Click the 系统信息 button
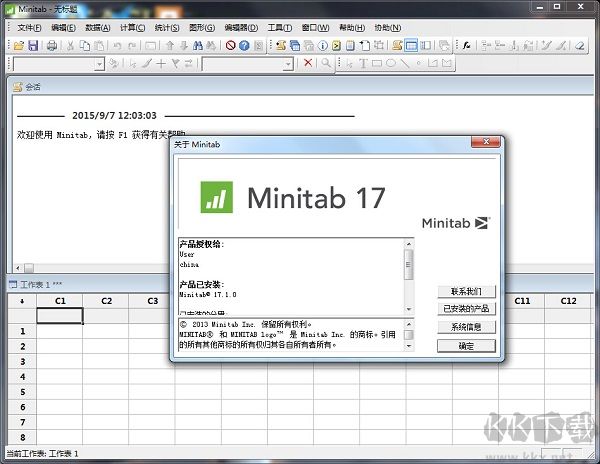The image size is (600, 464). tap(466, 327)
